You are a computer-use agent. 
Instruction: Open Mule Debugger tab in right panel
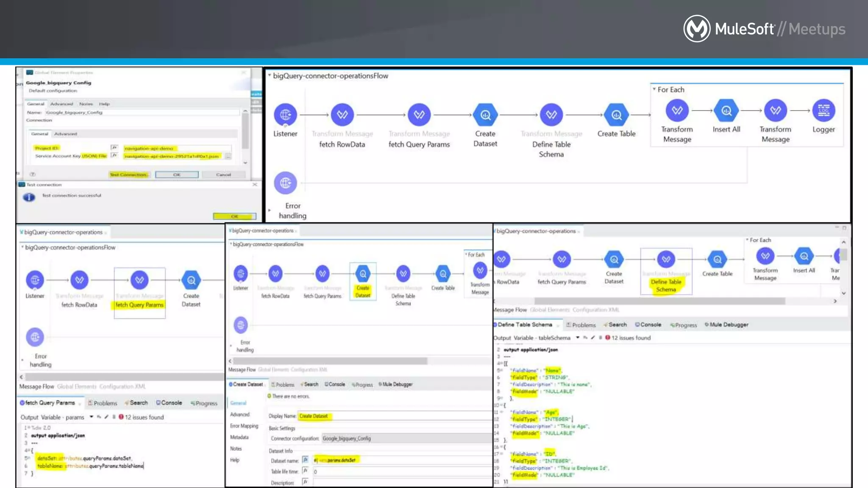click(x=726, y=324)
